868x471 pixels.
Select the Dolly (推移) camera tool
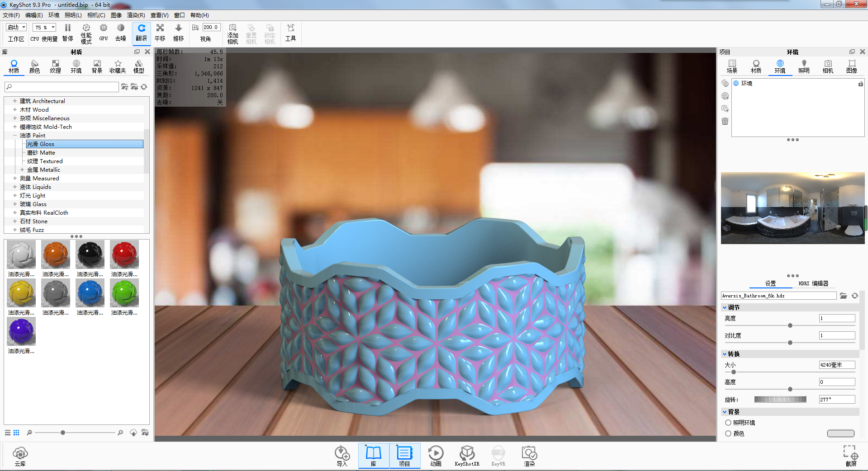[x=179, y=33]
